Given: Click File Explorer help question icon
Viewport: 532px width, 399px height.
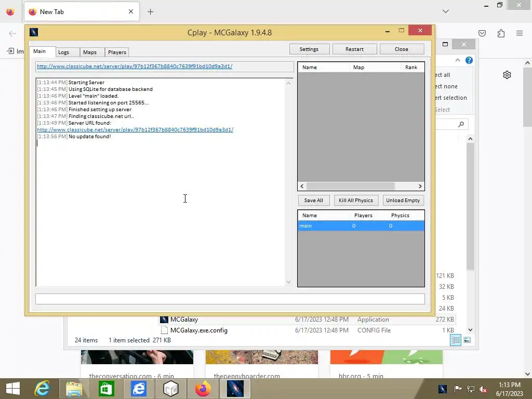Looking at the screenshot, I should 469,60.
